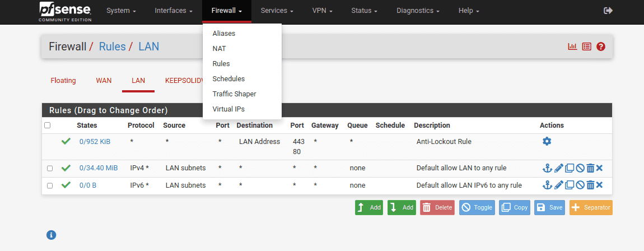This screenshot has height=251, width=644.
Task: Add a Separator to the rules
Action: [x=591, y=207]
